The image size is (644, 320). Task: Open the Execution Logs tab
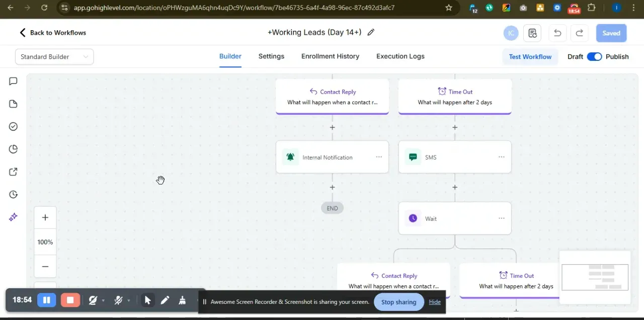400,56
